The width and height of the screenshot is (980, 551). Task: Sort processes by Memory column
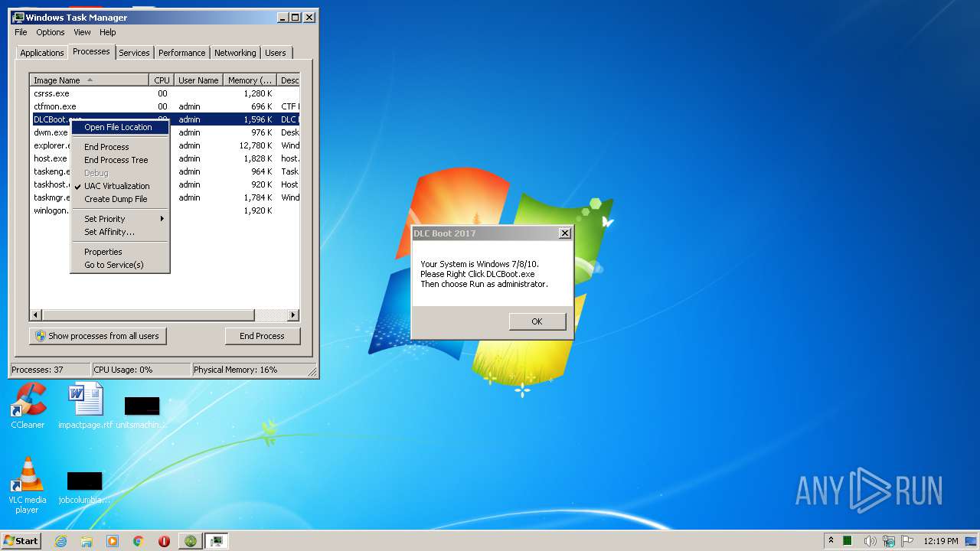[250, 80]
